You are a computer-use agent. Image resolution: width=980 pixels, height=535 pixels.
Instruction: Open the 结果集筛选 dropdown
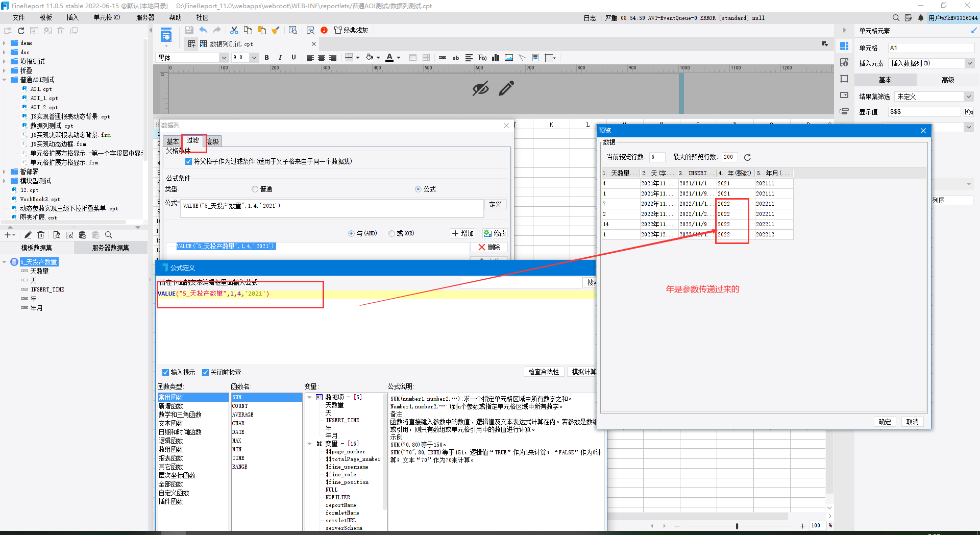[x=968, y=96]
